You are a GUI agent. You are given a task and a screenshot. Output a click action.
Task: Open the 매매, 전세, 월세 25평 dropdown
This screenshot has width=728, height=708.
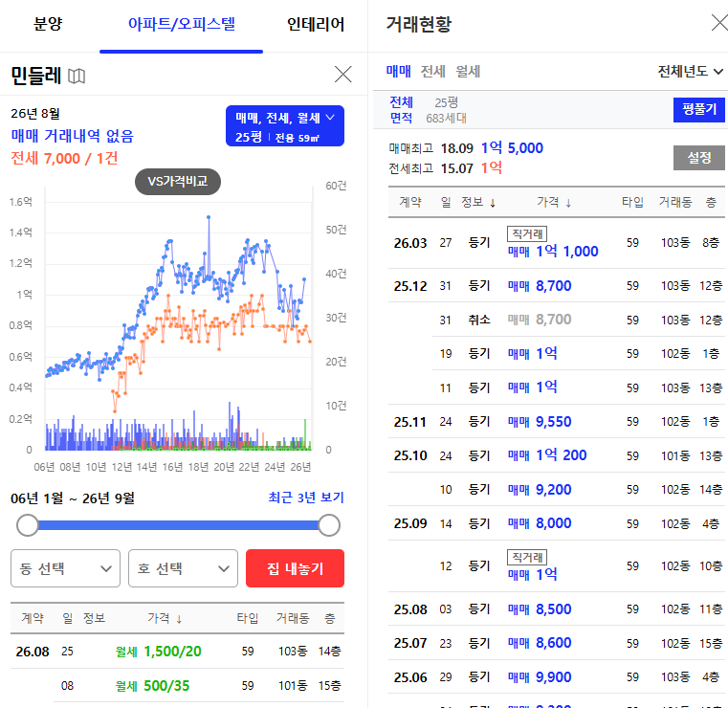point(285,126)
